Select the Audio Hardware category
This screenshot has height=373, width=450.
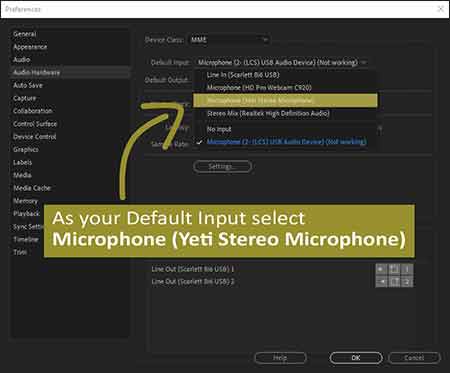pyautogui.click(x=70, y=72)
